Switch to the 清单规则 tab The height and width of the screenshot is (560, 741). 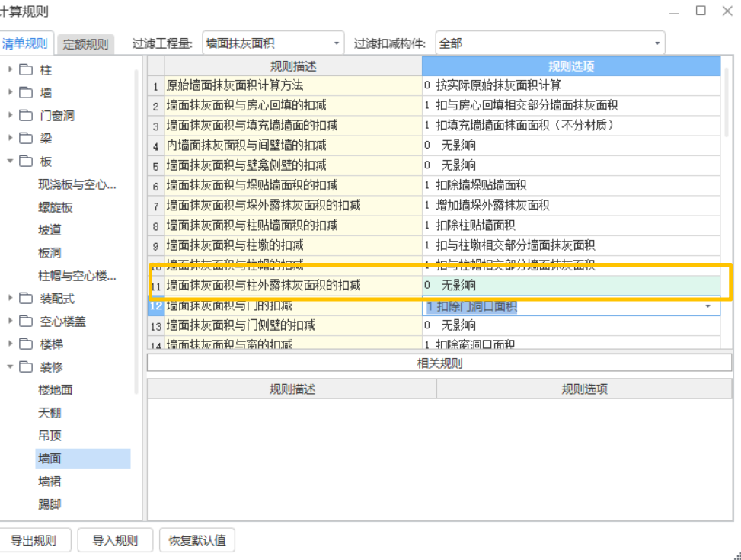pyautogui.click(x=26, y=43)
